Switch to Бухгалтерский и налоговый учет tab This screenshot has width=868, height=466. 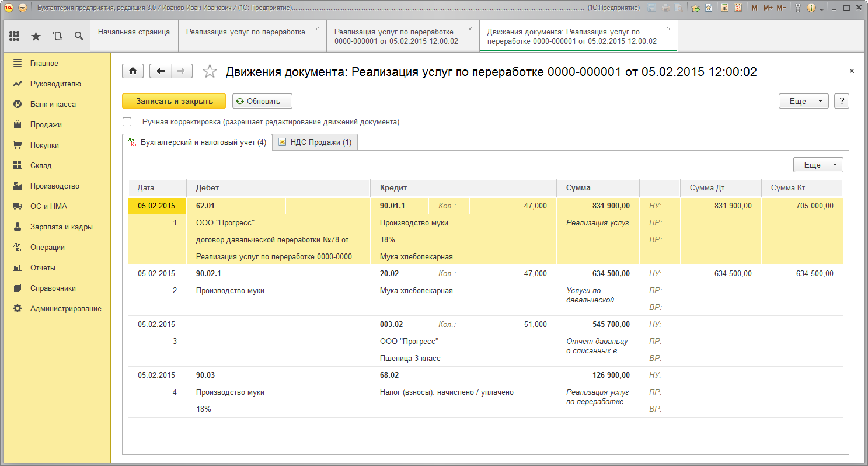click(197, 142)
